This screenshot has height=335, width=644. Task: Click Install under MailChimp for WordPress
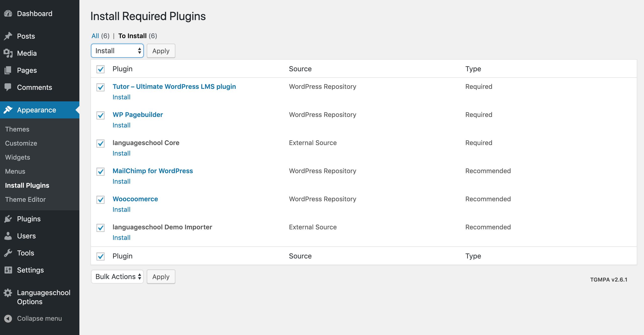[121, 181]
